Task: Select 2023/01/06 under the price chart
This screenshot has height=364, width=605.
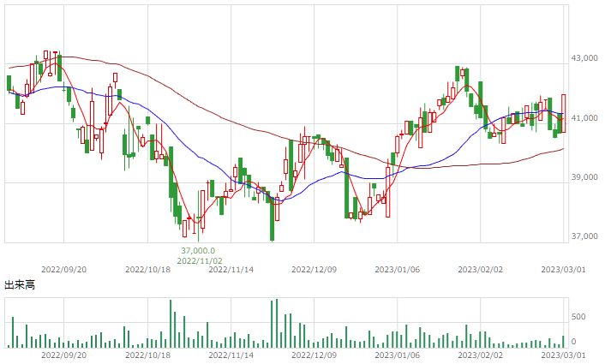Action: coord(398,270)
